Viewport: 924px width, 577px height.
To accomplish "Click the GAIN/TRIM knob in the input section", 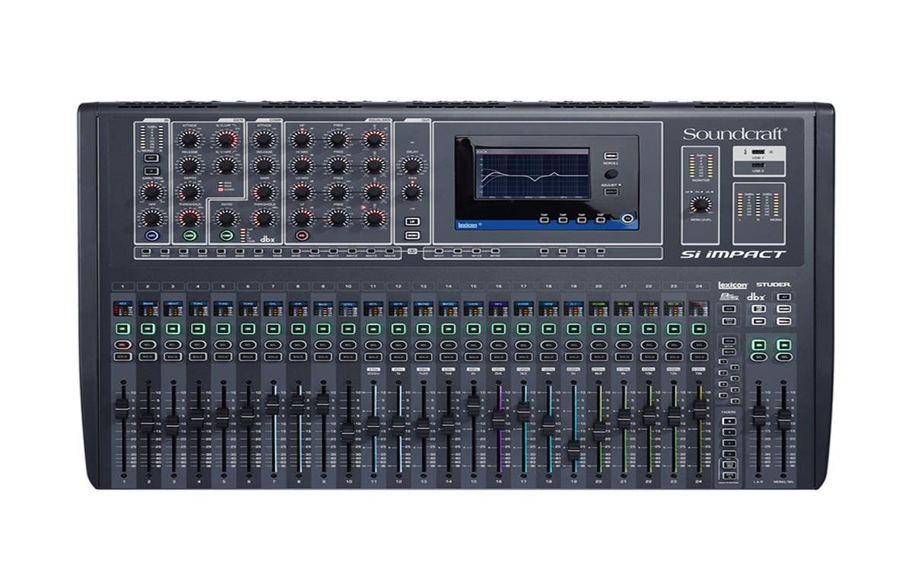I will (151, 192).
